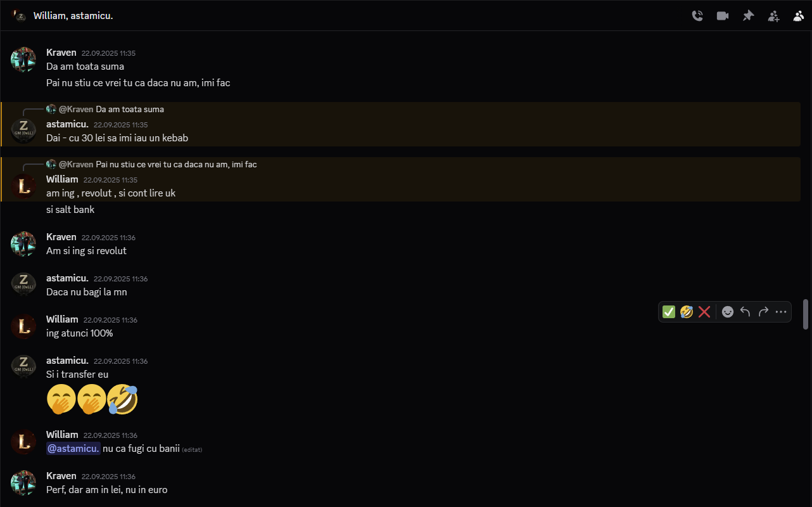The height and width of the screenshot is (507, 812).
Task: Open the emoji reaction picker on the hovered message
Action: (x=727, y=311)
